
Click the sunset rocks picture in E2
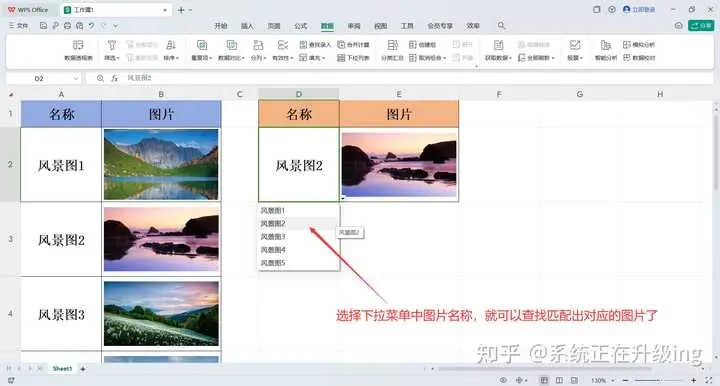399,165
